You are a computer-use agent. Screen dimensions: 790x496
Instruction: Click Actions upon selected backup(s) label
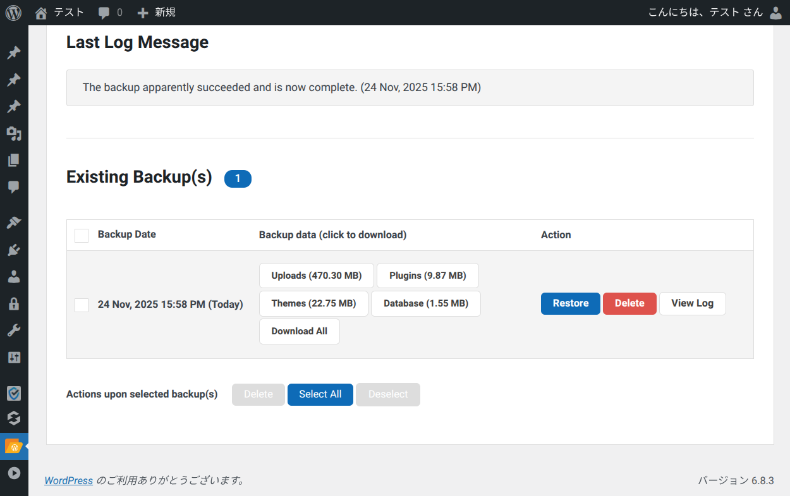coord(142,394)
